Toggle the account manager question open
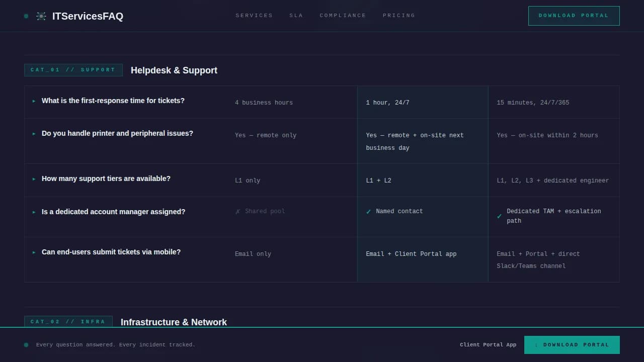This screenshot has width=644, height=362. pyautogui.click(x=113, y=212)
